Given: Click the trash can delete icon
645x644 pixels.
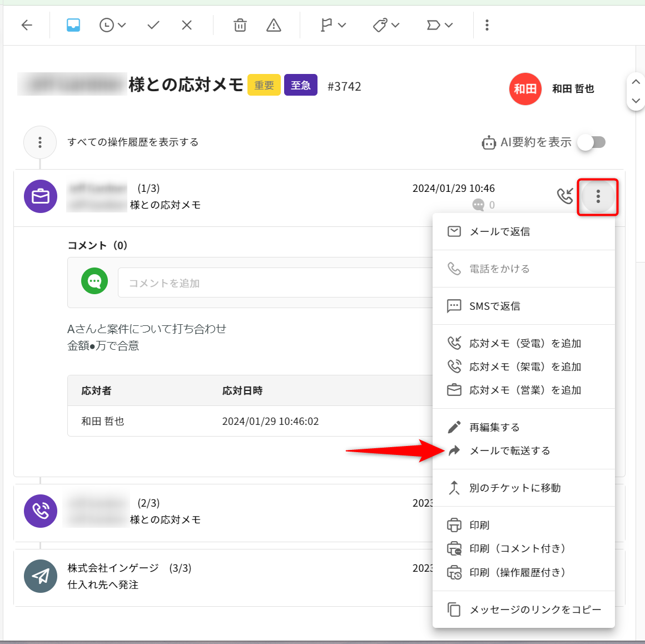Looking at the screenshot, I should [x=240, y=25].
